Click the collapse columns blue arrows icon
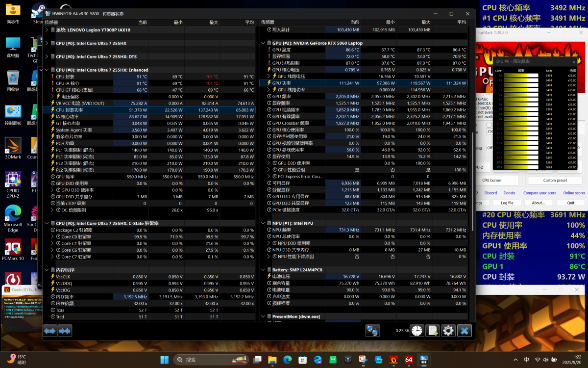The width and height of the screenshot is (588, 368). click(x=65, y=331)
